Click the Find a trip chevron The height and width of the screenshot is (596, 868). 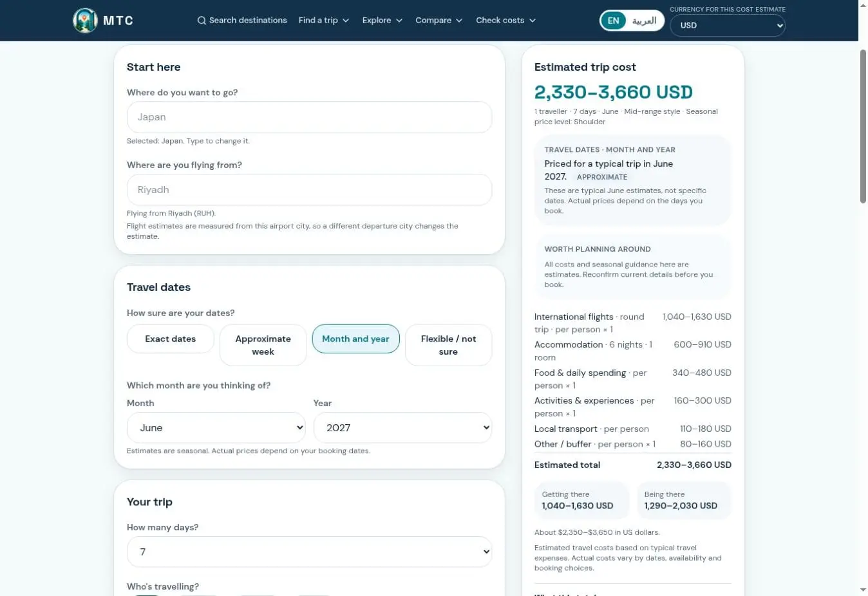tap(346, 21)
